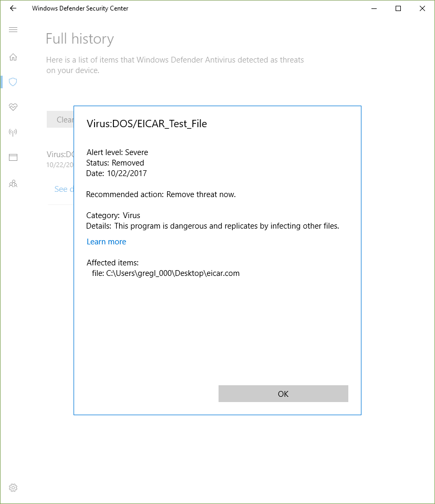Open Device performance & health heart icon
435x504 pixels.
point(13,107)
